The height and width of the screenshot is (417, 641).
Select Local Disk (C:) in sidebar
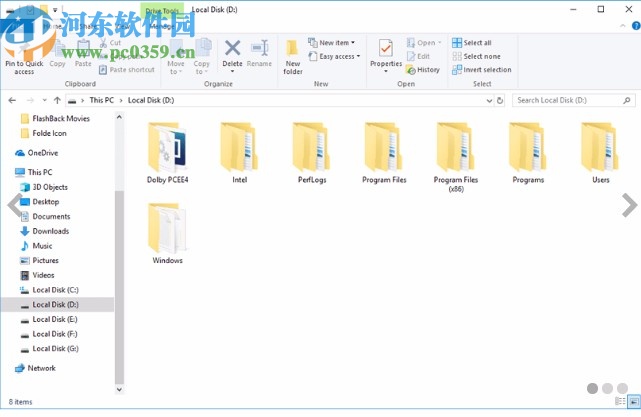tap(49, 290)
